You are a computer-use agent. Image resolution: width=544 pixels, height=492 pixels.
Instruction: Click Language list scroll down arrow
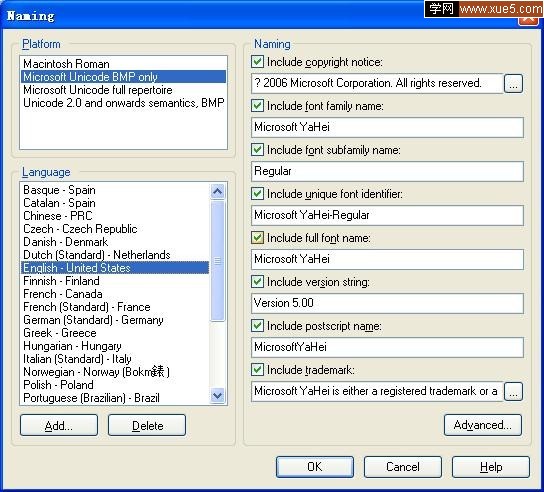pos(218,396)
